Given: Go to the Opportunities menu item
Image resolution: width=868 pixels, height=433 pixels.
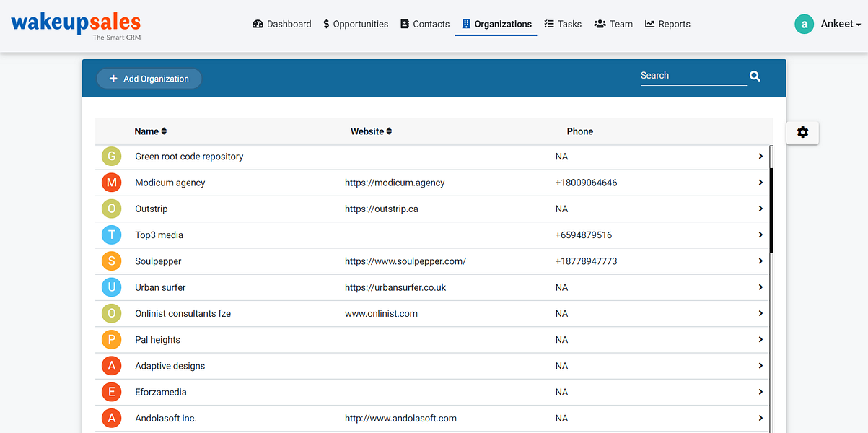Looking at the screenshot, I should click(356, 24).
